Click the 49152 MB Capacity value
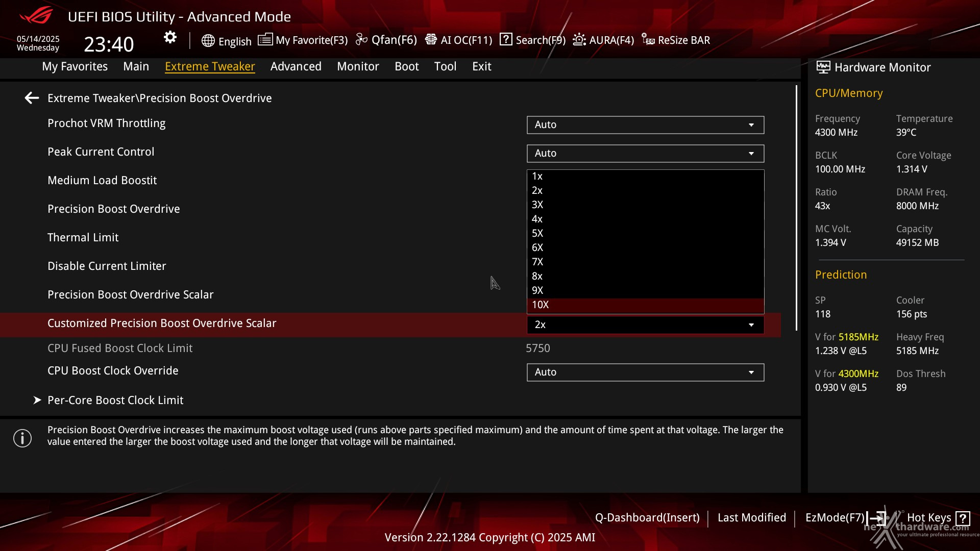The image size is (980, 551). (x=917, y=243)
